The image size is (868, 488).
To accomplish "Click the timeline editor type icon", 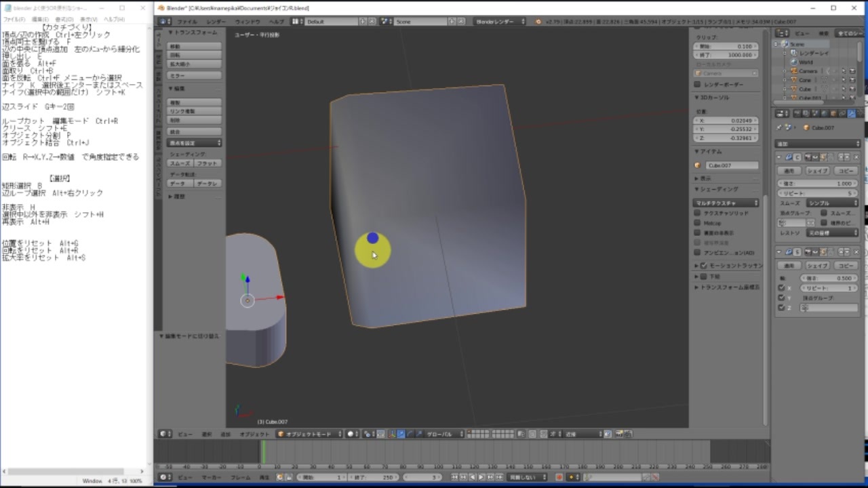I will pos(163,477).
